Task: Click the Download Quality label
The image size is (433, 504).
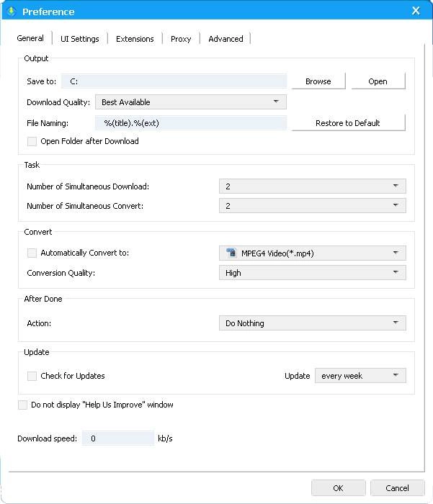Action: tap(58, 102)
